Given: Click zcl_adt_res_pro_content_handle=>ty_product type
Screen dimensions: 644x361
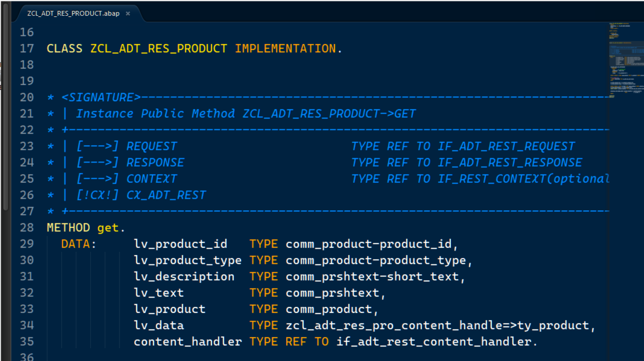Looking at the screenshot, I should point(437,326).
